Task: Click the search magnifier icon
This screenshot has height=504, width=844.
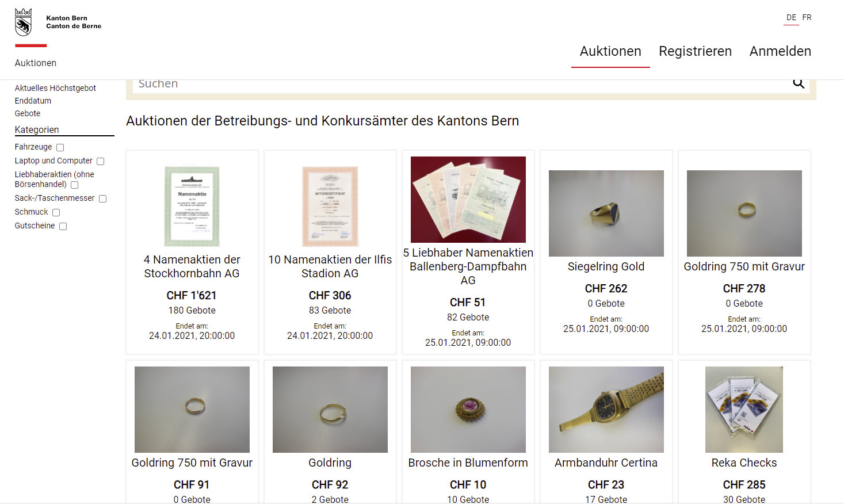Action: (x=799, y=83)
